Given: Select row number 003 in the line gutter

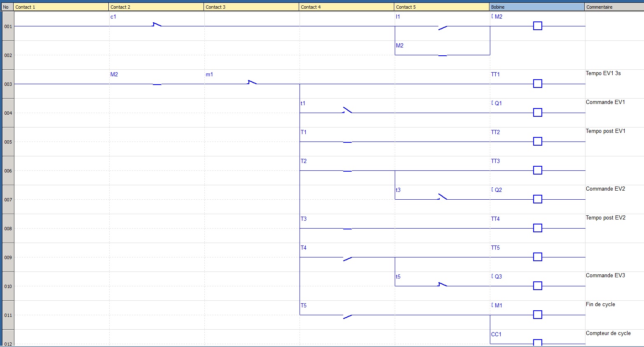Looking at the screenshot, I should (x=8, y=84).
